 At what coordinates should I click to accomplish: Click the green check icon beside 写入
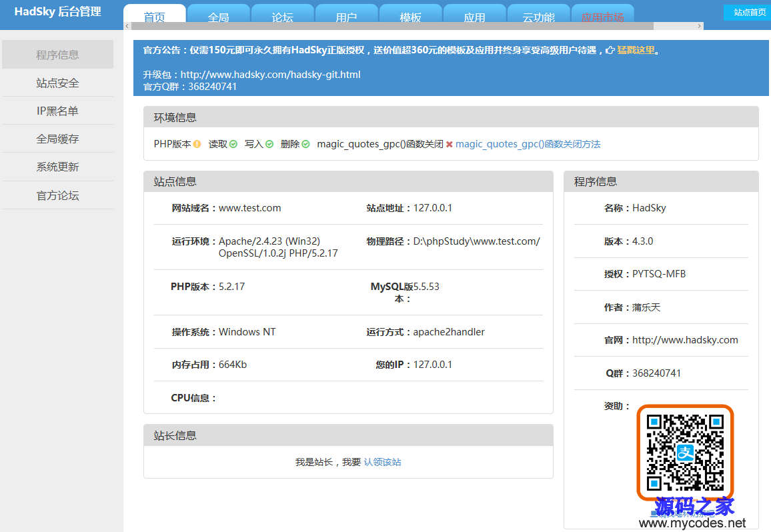[x=269, y=144]
